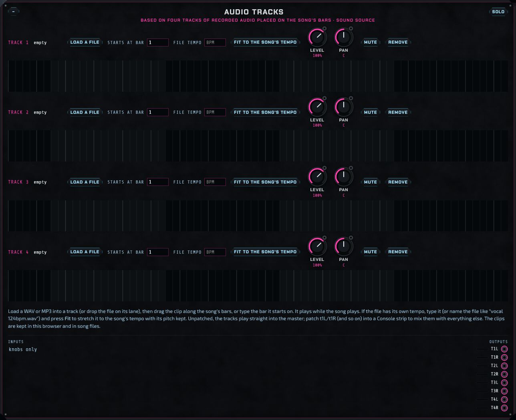
Task: Fit Track 4 to the song's tempo
Action: (x=265, y=252)
